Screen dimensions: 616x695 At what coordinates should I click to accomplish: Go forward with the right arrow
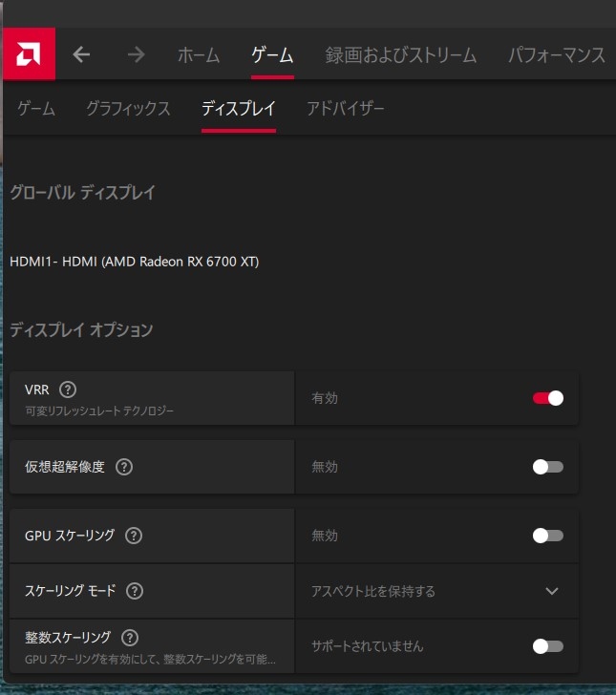[137, 55]
